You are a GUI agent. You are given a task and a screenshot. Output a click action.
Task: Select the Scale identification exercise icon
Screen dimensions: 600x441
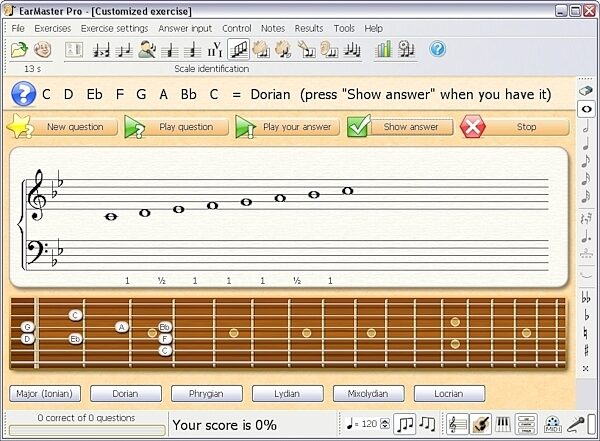pyautogui.click(x=238, y=49)
